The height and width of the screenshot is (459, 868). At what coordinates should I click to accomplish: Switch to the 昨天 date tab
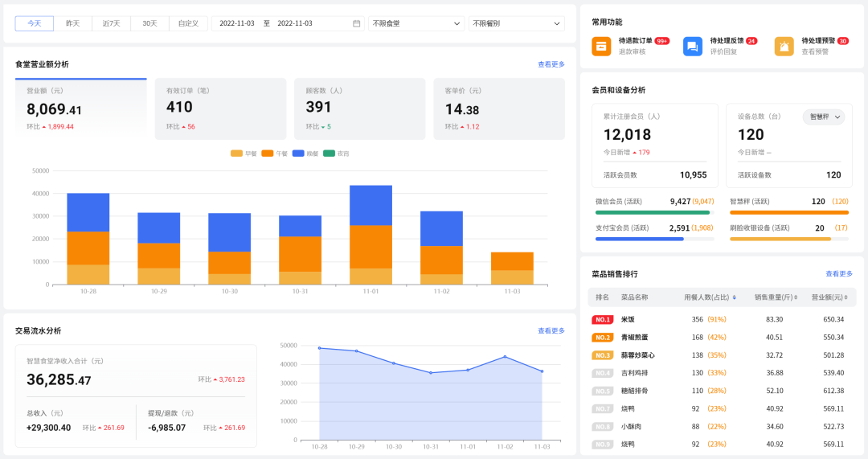72,23
